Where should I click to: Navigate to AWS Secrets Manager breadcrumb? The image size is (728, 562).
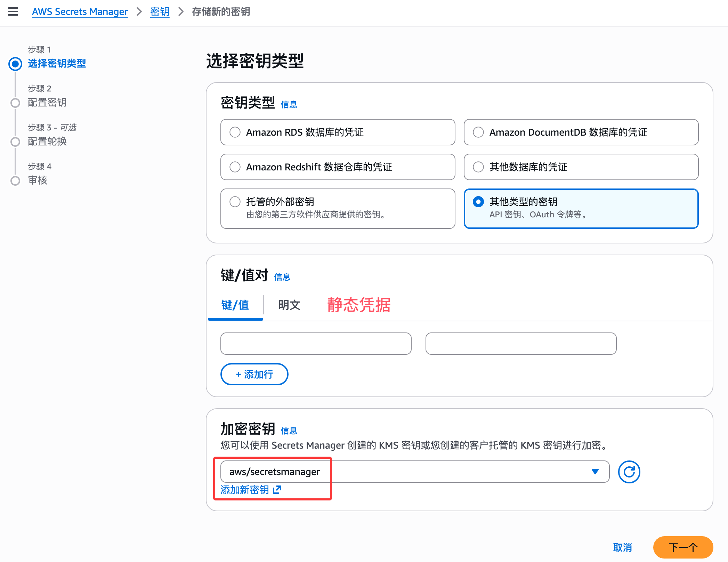[80, 11]
